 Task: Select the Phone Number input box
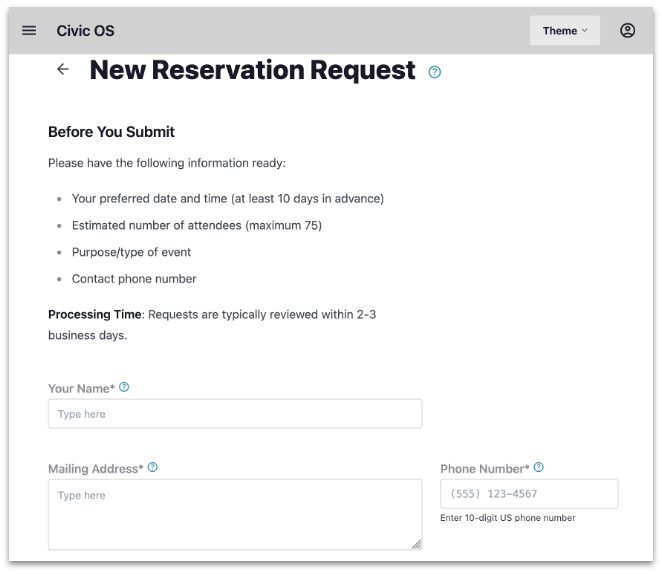point(529,494)
